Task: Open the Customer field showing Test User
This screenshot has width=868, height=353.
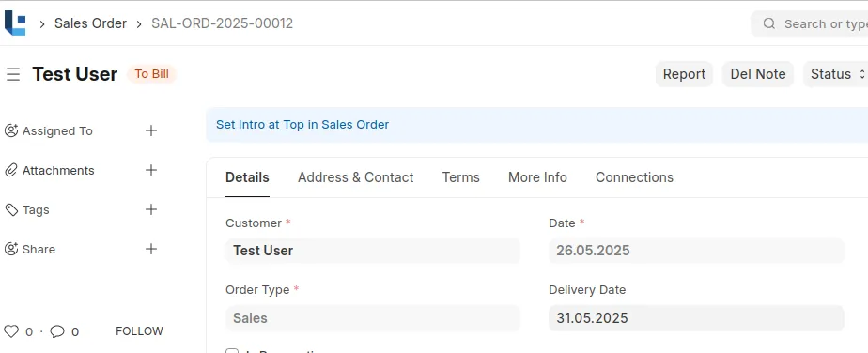Action: coord(373,251)
